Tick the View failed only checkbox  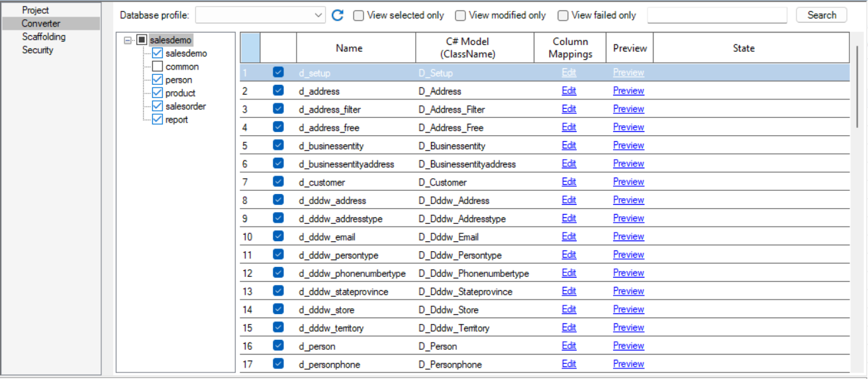(563, 15)
